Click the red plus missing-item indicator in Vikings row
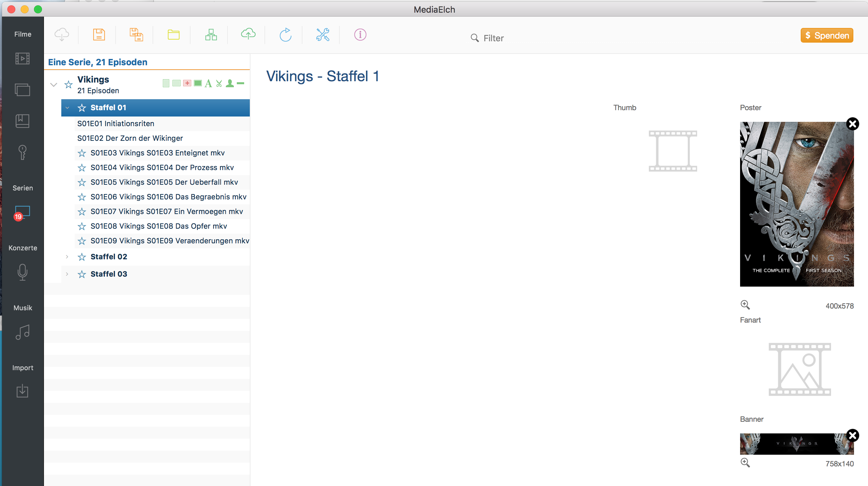Viewport: 868px width, 486px height. (187, 83)
